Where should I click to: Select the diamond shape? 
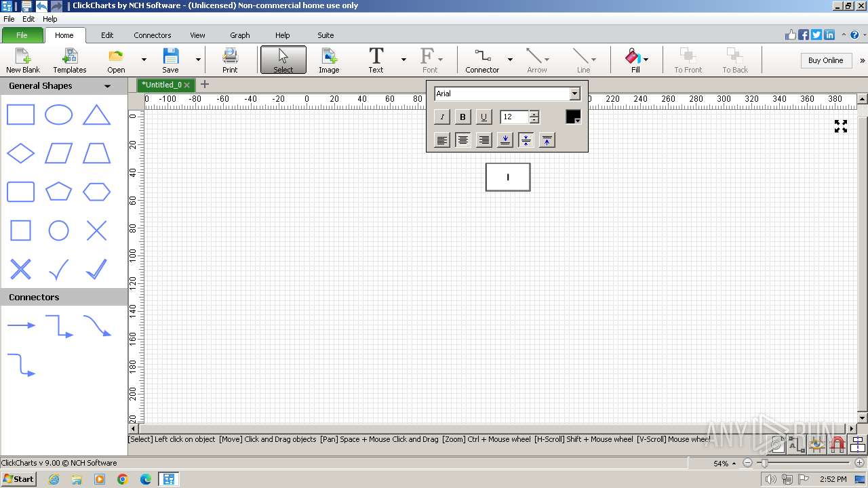[x=20, y=153]
